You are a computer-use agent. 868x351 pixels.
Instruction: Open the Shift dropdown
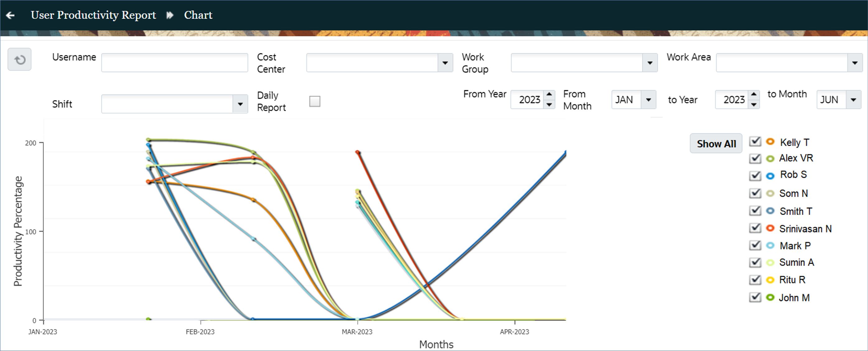(x=240, y=104)
